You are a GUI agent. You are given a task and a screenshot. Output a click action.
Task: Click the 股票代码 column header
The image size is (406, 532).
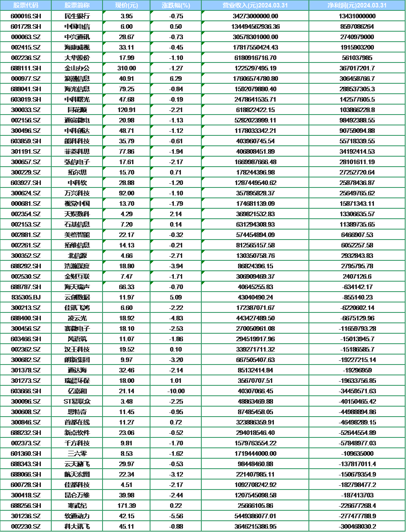point(26,5)
